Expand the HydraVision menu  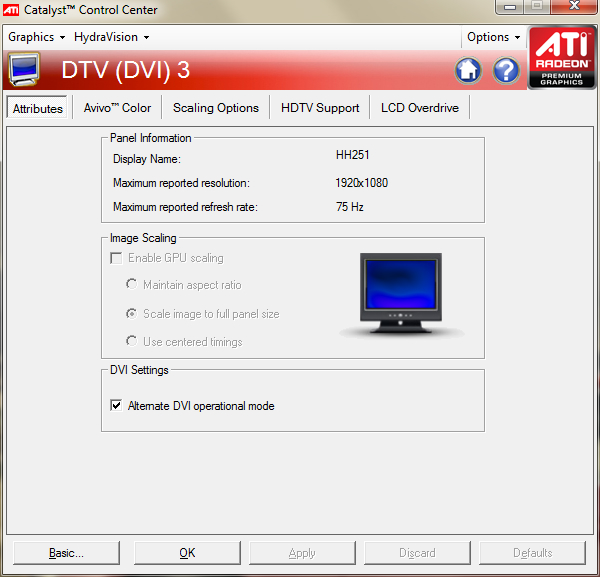[111, 37]
